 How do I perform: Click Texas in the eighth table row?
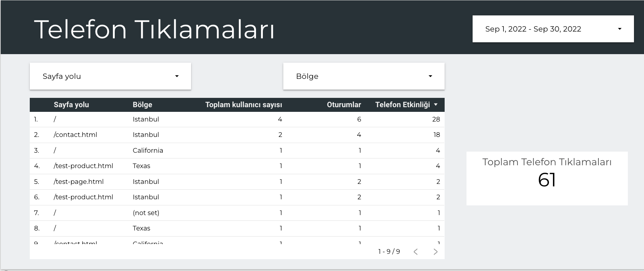[141, 228]
